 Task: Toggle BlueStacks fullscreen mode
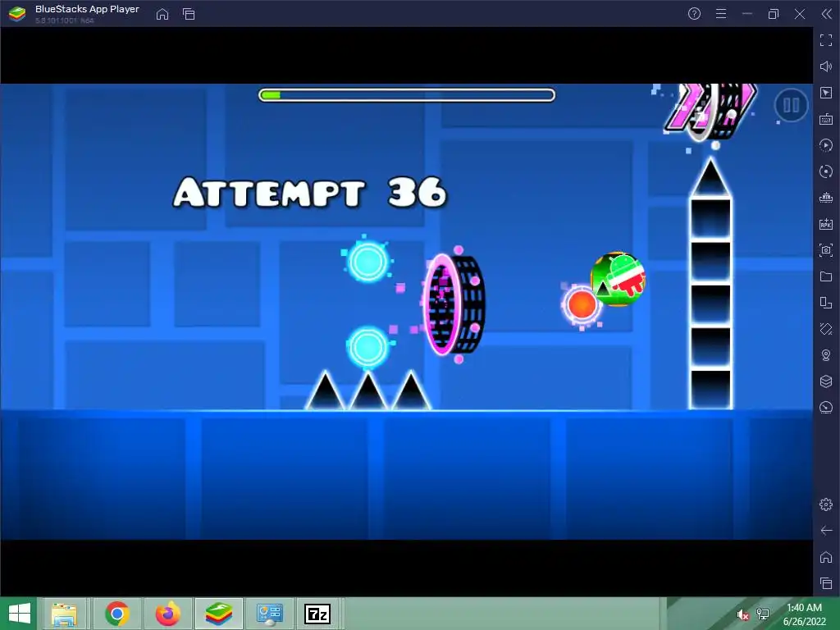point(826,40)
